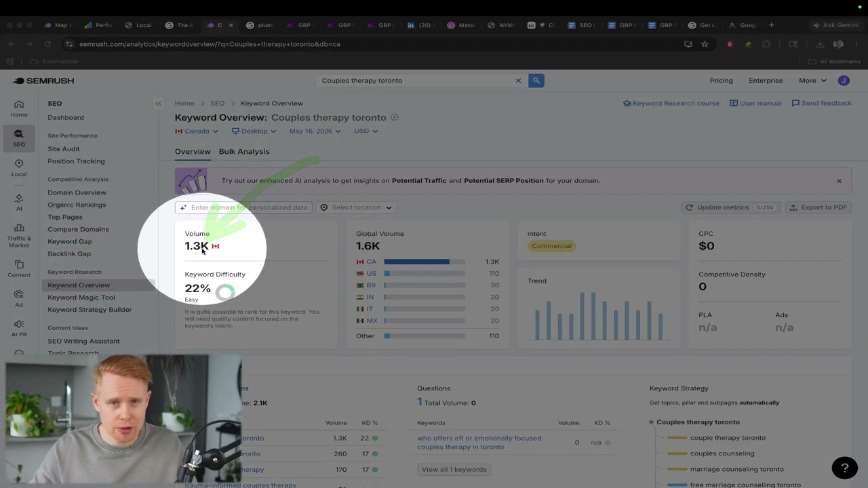Open Keyword Strategy Builder in the sidebar
Image resolution: width=868 pixels, height=488 pixels.
[90, 310]
